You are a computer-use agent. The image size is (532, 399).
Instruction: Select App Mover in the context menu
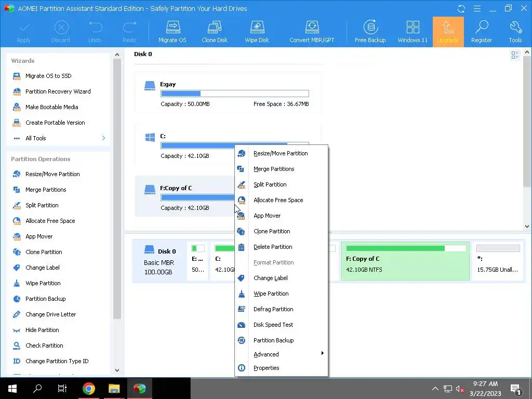[x=281, y=216]
